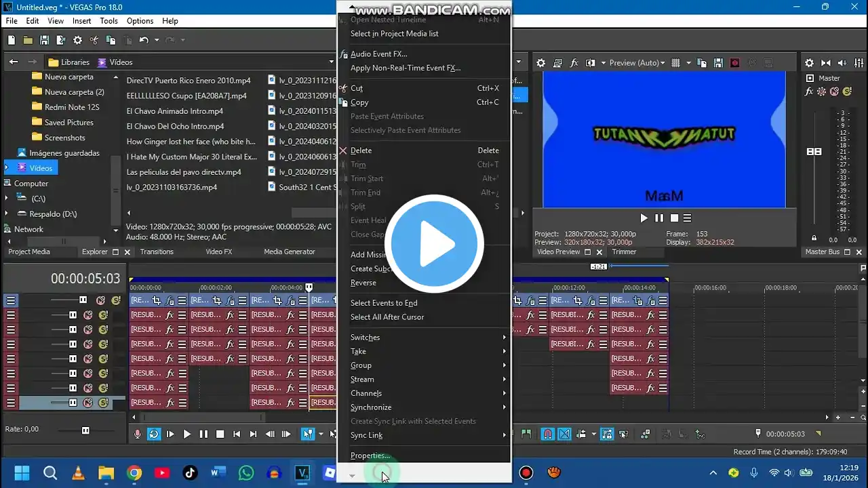Open the Project Properties gear icon
Screen dimensions: 868x488
(77, 41)
